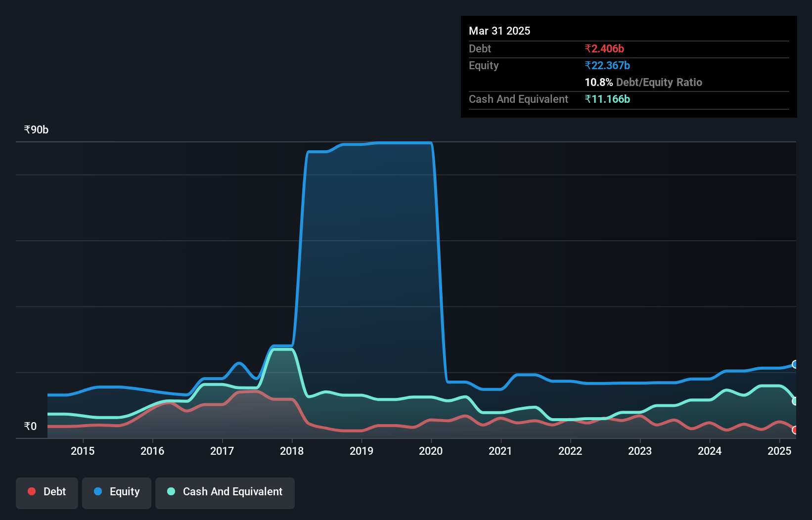Click the blue Equity legend dot
The height and width of the screenshot is (520, 812).
point(98,491)
